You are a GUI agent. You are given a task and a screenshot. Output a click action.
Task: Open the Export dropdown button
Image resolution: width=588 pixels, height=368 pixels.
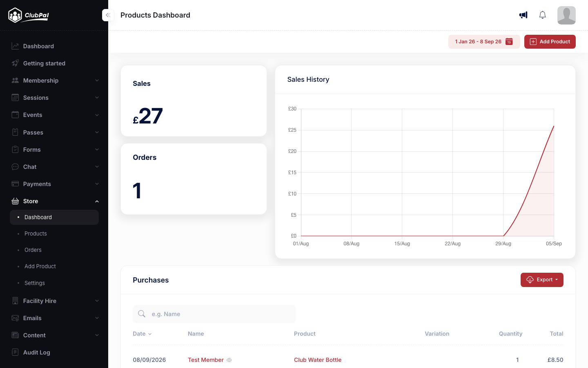click(542, 280)
